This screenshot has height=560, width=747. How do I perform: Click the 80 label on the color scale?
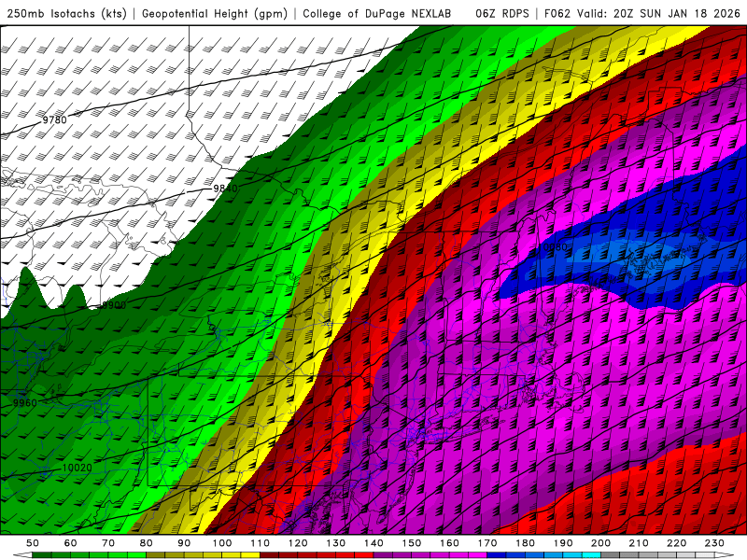click(147, 543)
